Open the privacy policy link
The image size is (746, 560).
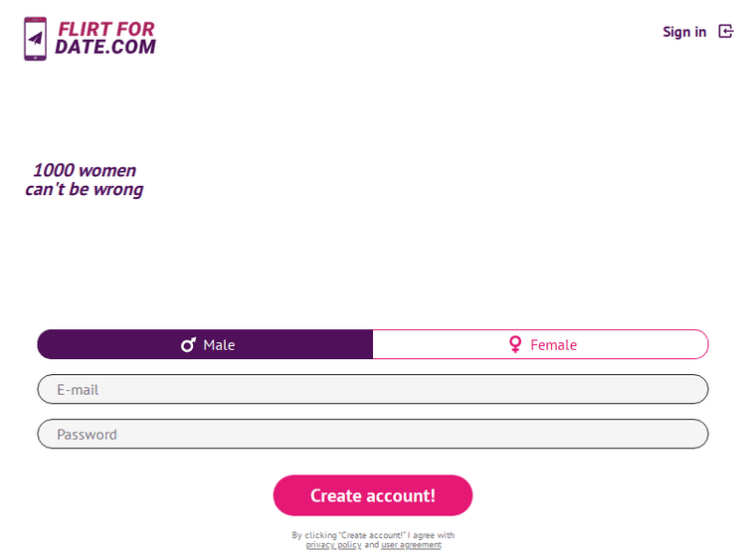coord(333,545)
